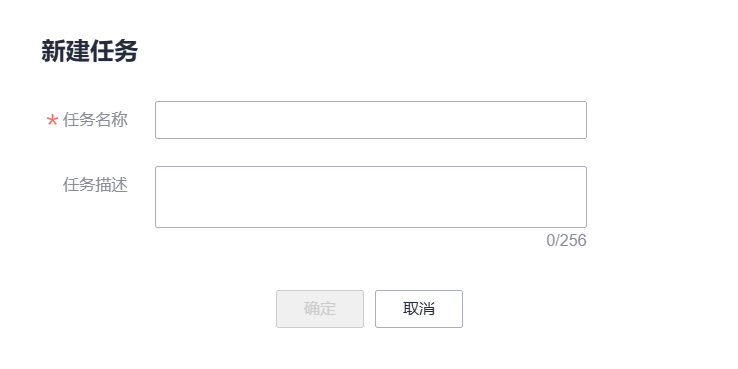This screenshot has width=738, height=369.
Task: Click the asterisk before 任务名称
Action: click(52, 121)
